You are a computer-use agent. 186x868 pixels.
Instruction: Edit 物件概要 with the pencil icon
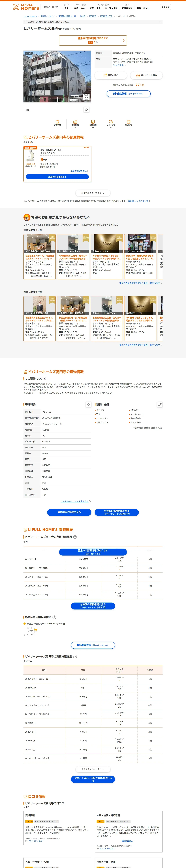89,404
